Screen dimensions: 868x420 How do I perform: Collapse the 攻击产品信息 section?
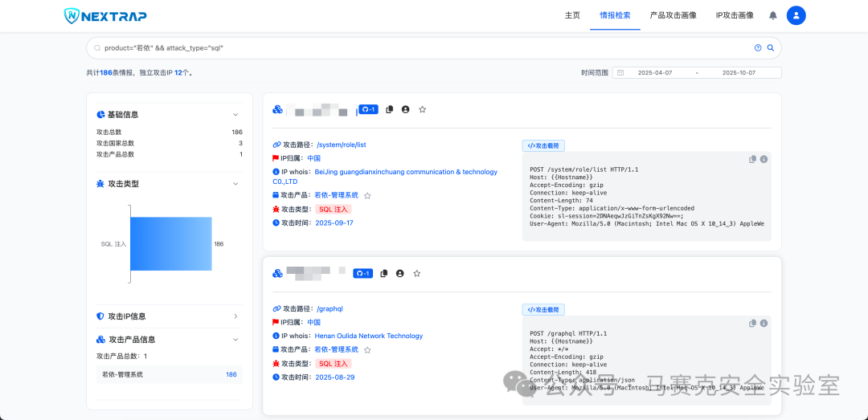click(235, 340)
